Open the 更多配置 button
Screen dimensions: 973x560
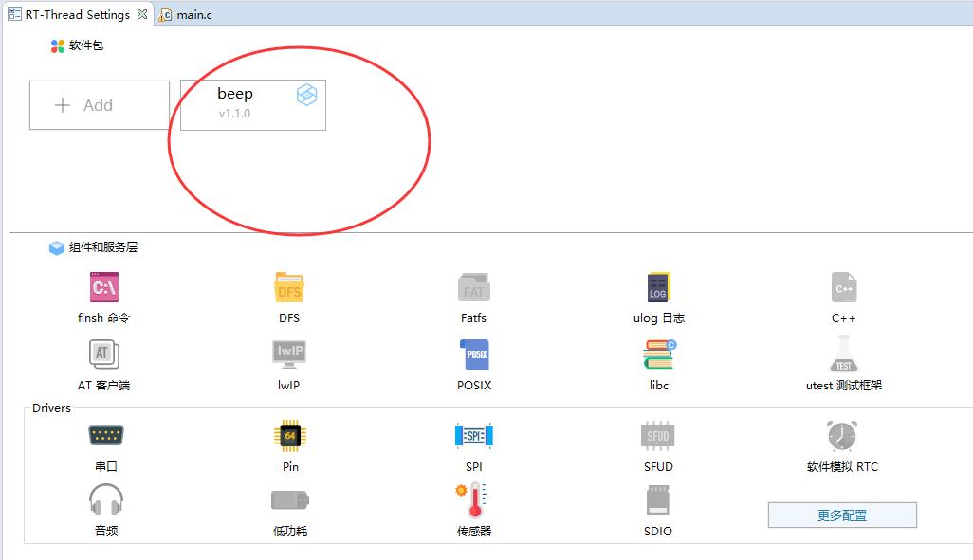click(842, 515)
